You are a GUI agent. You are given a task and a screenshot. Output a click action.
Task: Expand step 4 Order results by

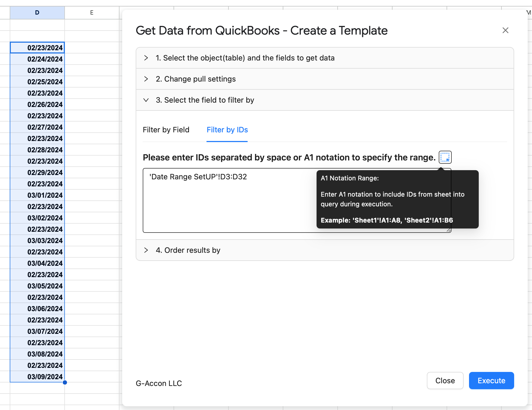[x=325, y=250]
